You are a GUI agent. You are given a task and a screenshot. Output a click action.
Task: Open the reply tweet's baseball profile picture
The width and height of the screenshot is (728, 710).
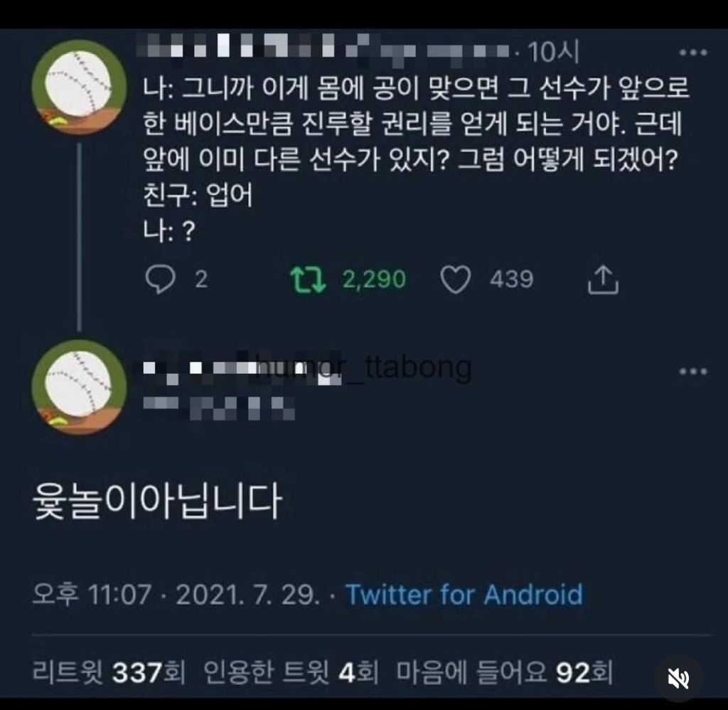tap(79, 386)
